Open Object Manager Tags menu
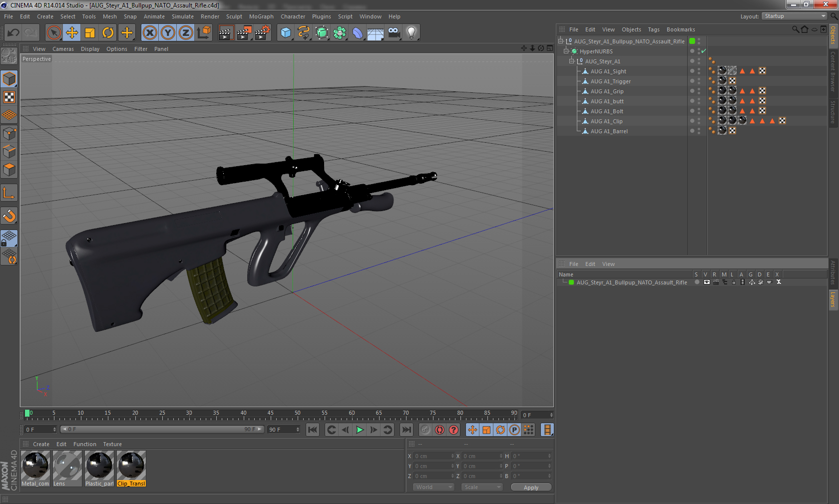Screen dimensions: 839x504 (654, 29)
